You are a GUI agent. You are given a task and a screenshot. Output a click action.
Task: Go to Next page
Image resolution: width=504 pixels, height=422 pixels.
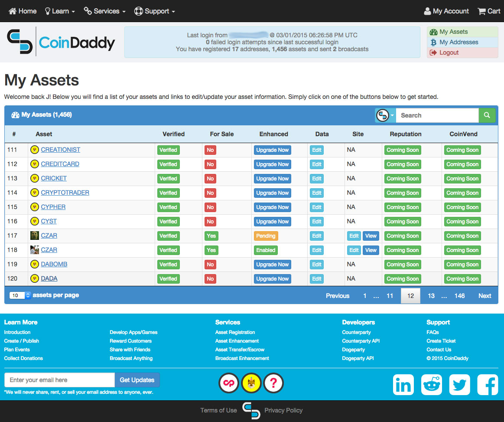point(484,296)
